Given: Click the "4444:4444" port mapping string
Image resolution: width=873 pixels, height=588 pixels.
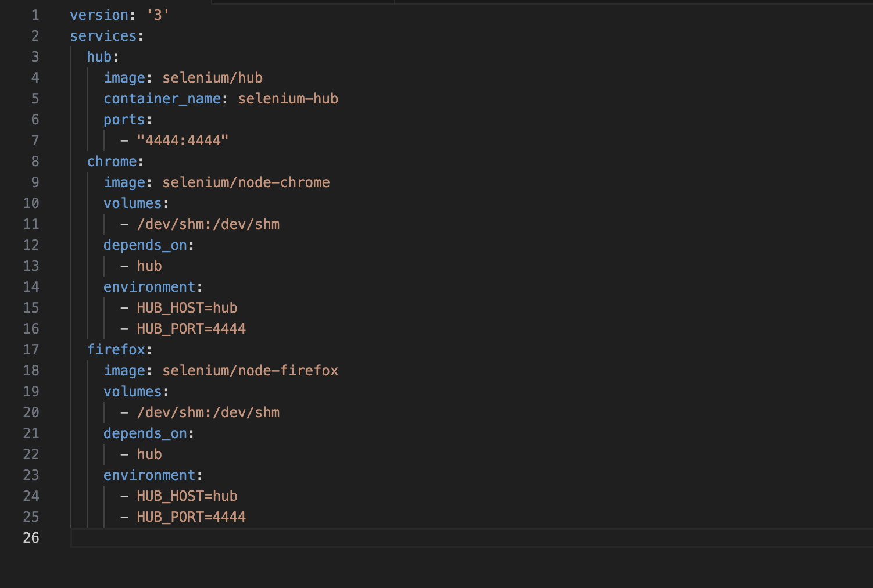Looking at the screenshot, I should click(x=183, y=141).
